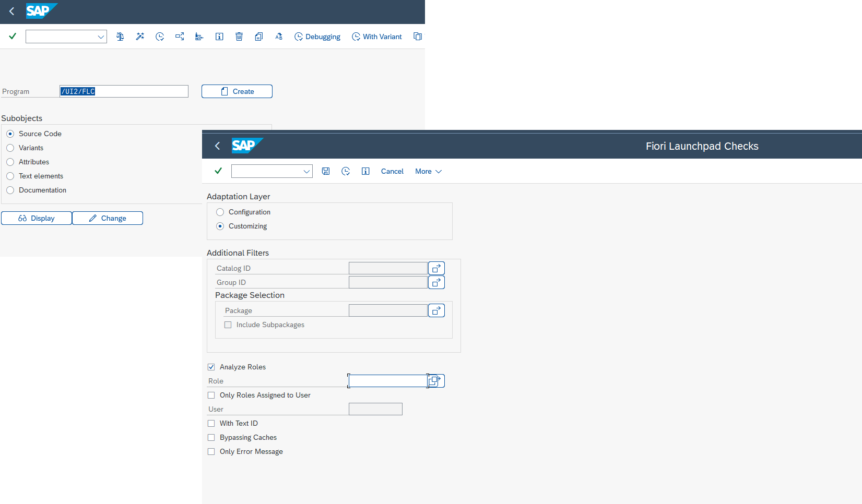
Task: Enable the Include Subpackages checkbox
Action: [228, 325]
